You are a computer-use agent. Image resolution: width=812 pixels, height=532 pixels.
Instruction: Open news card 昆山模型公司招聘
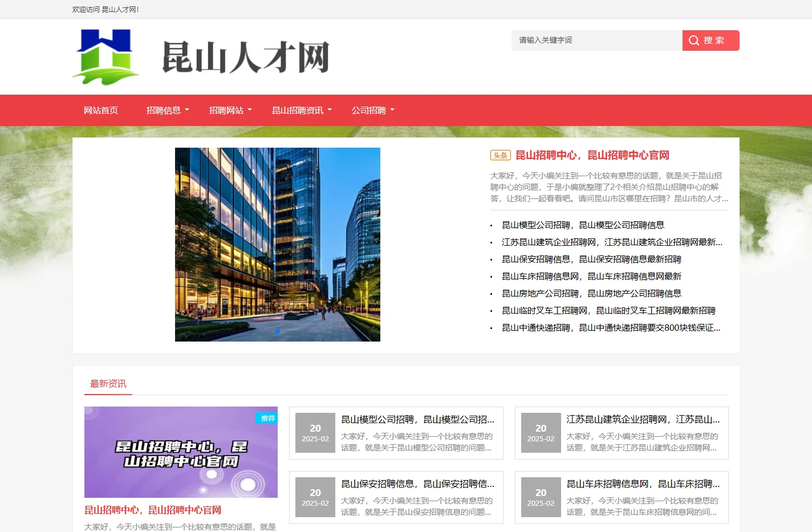click(396, 433)
